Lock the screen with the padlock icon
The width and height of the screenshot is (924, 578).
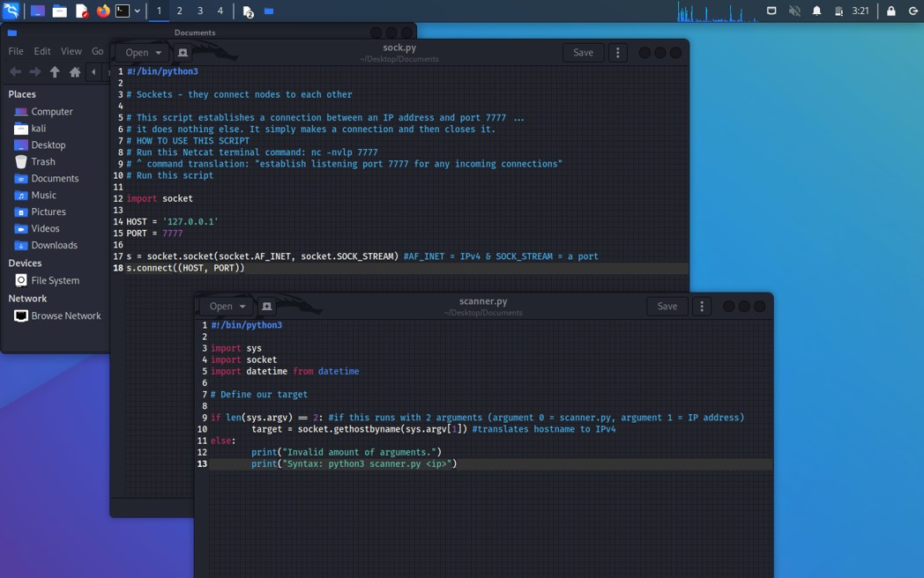[x=891, y=11]
